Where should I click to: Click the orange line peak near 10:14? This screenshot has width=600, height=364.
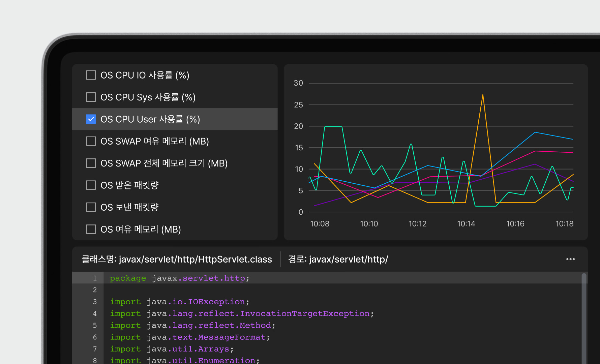(483, 95)
